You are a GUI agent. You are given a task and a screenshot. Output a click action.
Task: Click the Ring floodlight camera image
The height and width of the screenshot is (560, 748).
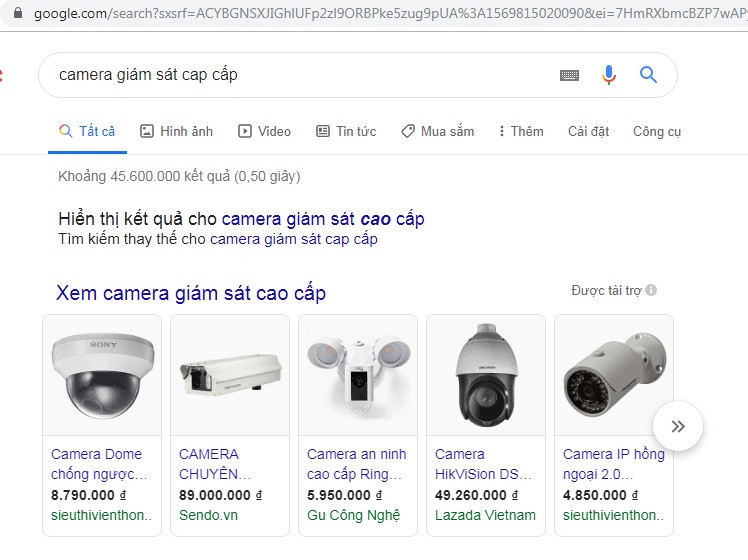(358, 375)
